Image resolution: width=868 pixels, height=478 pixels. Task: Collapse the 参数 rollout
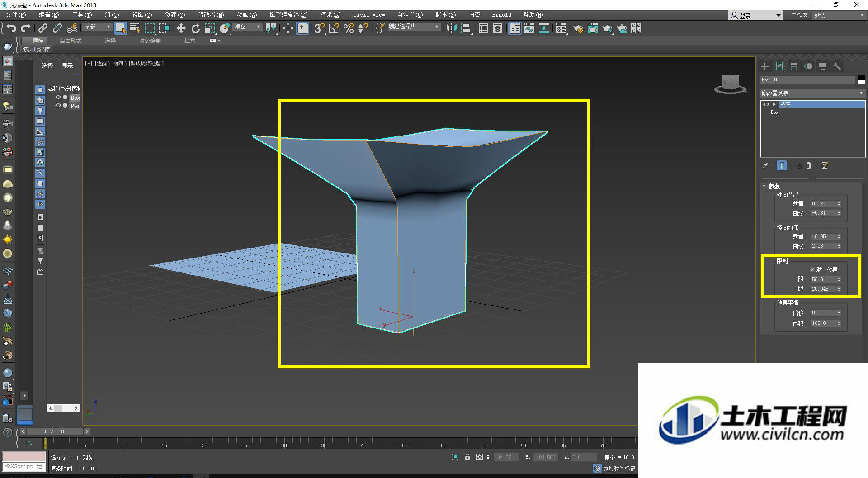(764, 186)
